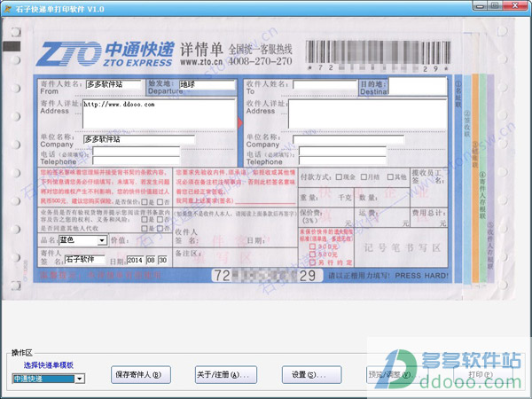Click the recipient company name field
Image resolution: width=532 pixels, height=399 pixels.
348,139
